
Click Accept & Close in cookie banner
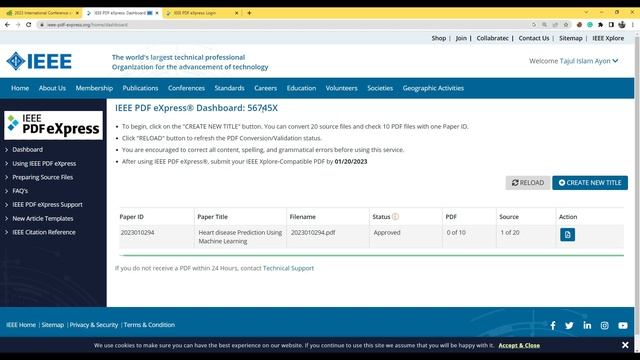(x=519, y=345)
